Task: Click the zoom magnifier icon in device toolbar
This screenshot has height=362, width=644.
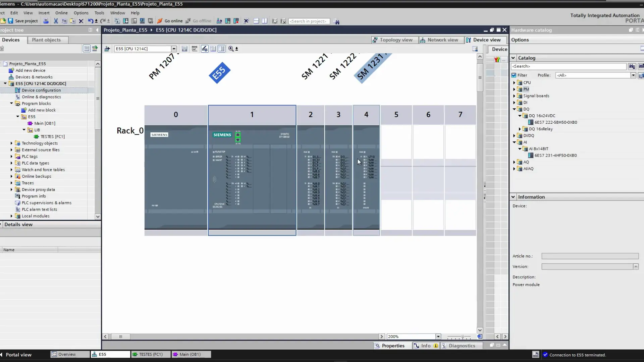Action: [231, 49]
